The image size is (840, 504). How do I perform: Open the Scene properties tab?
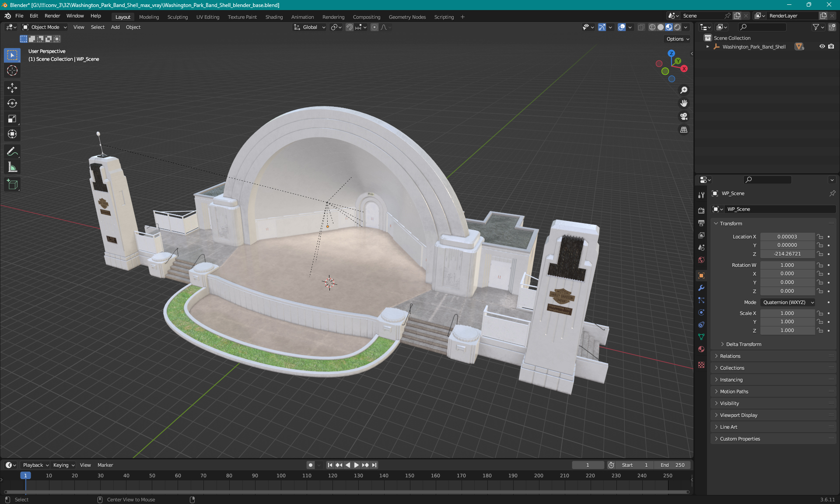pos(701,248)
